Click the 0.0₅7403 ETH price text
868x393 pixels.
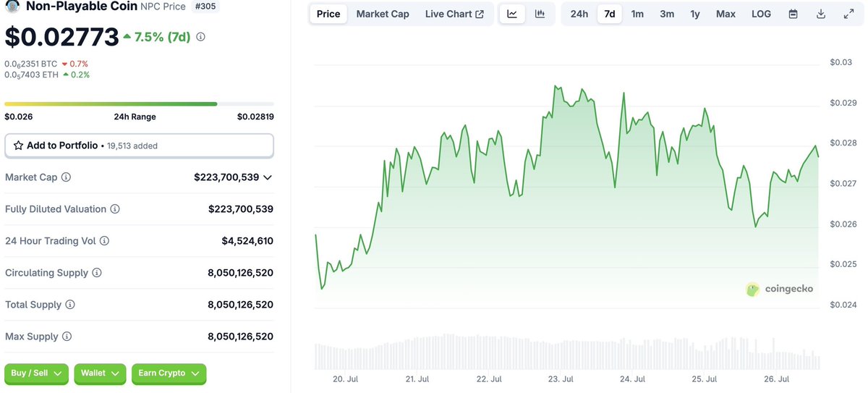[31, 75]
